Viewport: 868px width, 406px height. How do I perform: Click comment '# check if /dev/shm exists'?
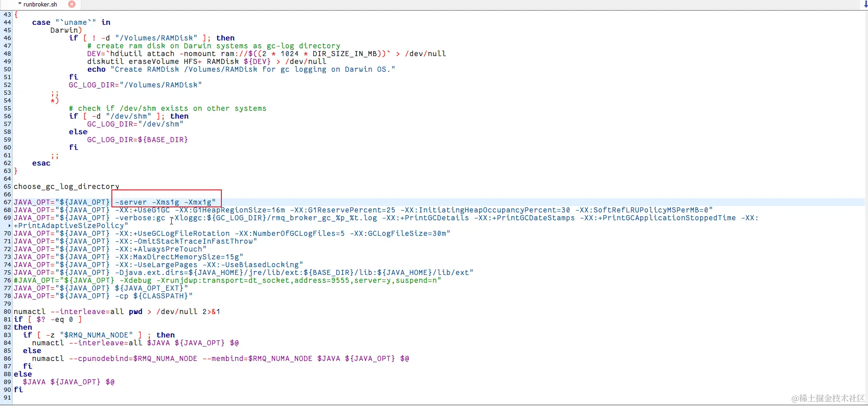tap(168, 108)
